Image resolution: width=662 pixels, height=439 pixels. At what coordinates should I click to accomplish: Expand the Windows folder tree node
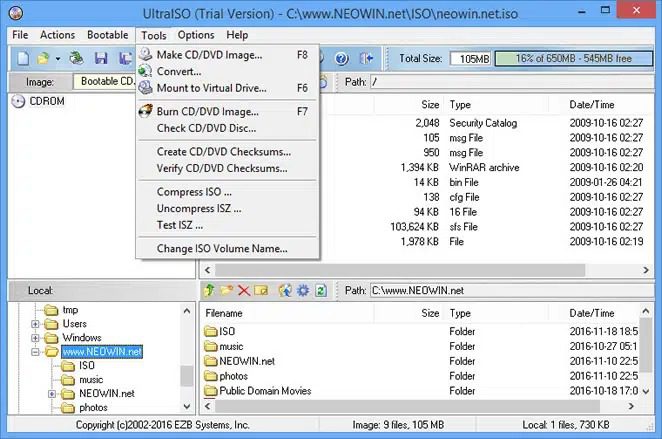[x=36, y=338]
